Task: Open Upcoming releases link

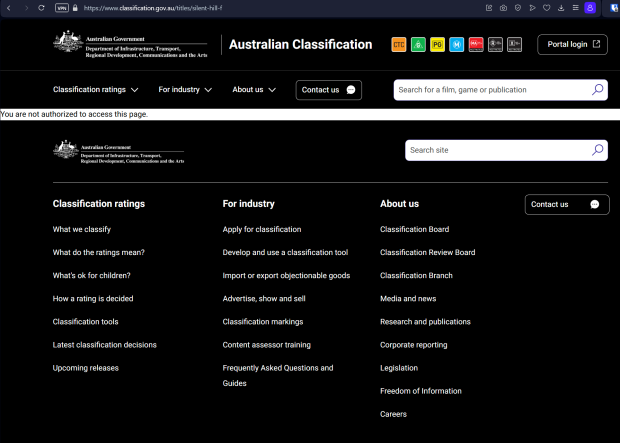Action: click(86, 368)
